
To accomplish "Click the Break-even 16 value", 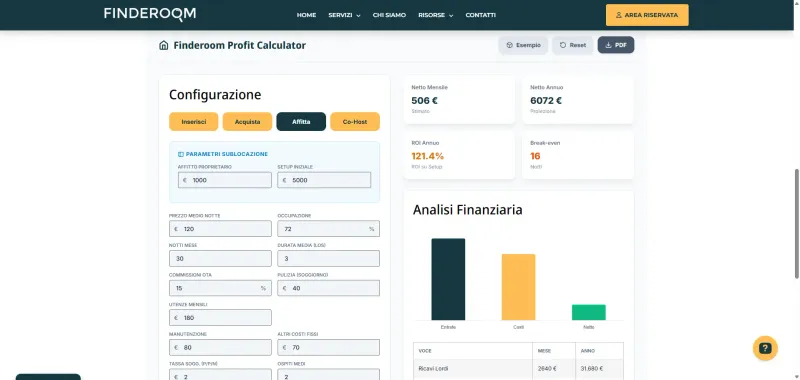I will tap(535, 156).
